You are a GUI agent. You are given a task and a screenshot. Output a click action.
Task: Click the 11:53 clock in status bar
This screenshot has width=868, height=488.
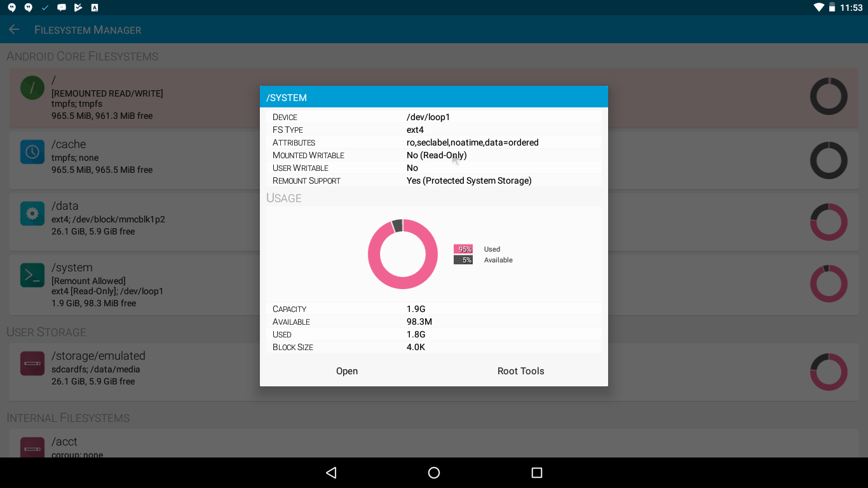[x=851, y=8]
